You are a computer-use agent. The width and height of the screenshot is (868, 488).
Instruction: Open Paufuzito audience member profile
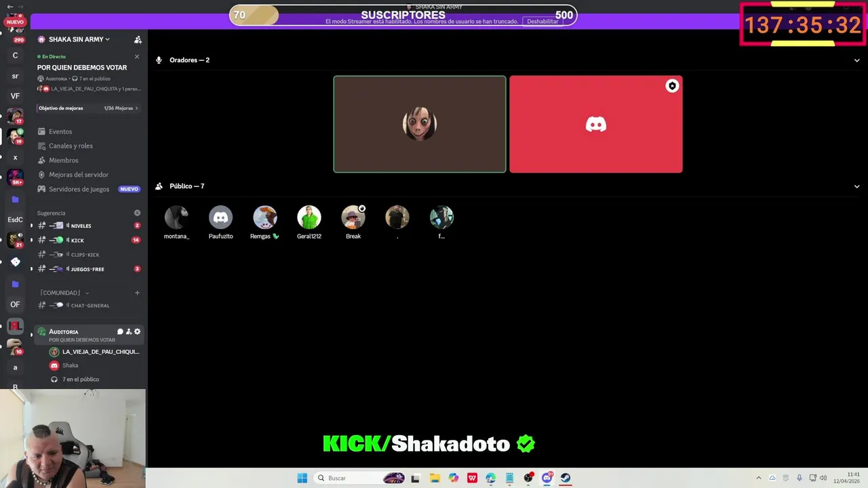click(220, 222)
